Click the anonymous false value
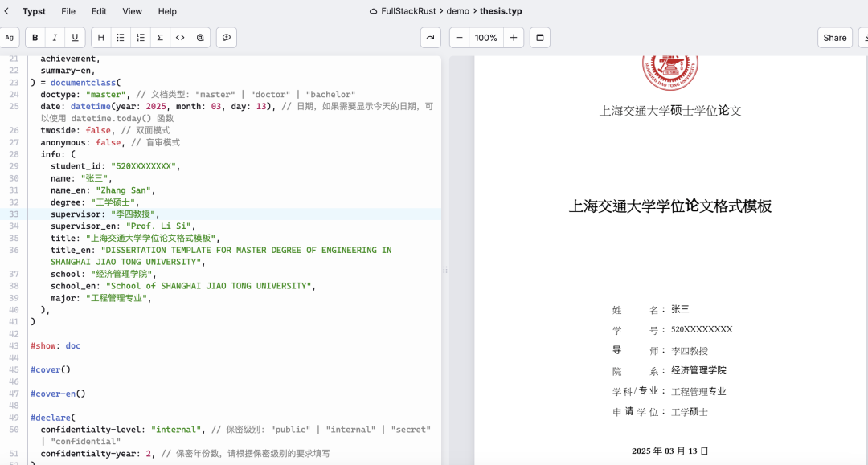Image resolution: width=868 pixels, height=465 pixels. coord(108,142)
